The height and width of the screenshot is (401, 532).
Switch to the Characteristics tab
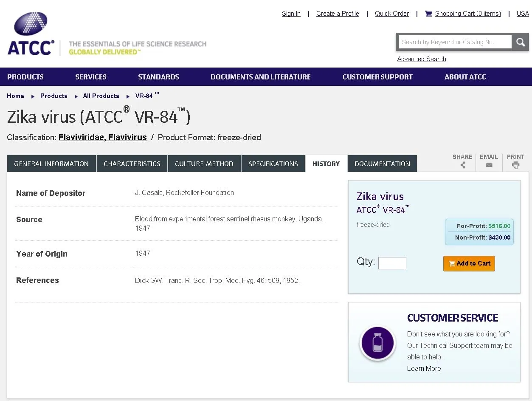(x=132, y=164)
